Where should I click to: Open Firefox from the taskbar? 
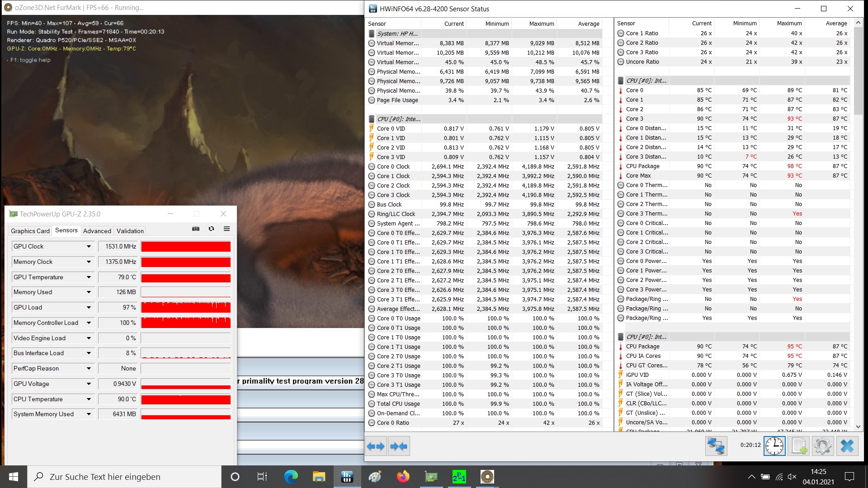pyautogui.click(x=403, y=477)
